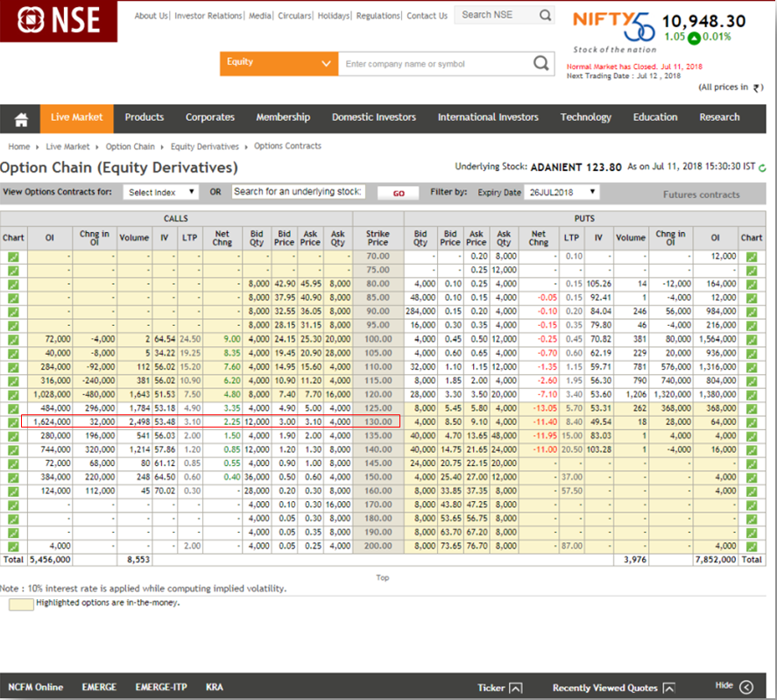Click the calls total OI 5,456,000

coord(50,560)
